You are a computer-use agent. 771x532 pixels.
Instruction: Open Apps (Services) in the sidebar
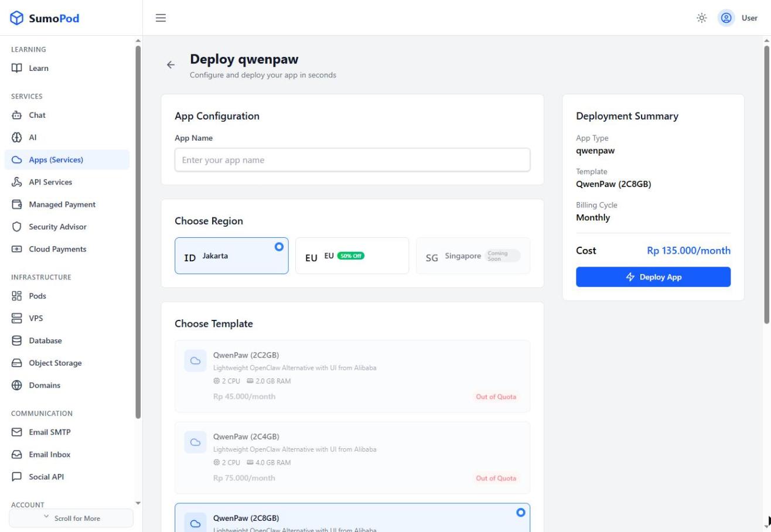(67, 160)
